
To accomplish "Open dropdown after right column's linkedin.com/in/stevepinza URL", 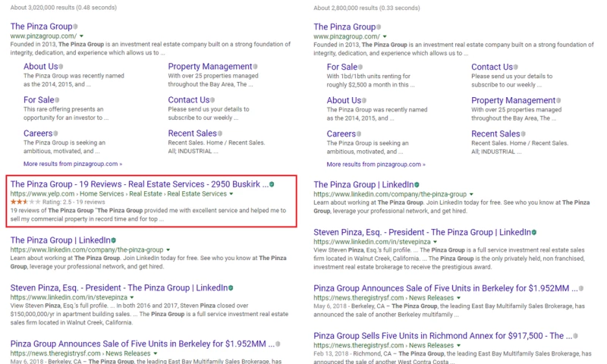I will point(435,242).
